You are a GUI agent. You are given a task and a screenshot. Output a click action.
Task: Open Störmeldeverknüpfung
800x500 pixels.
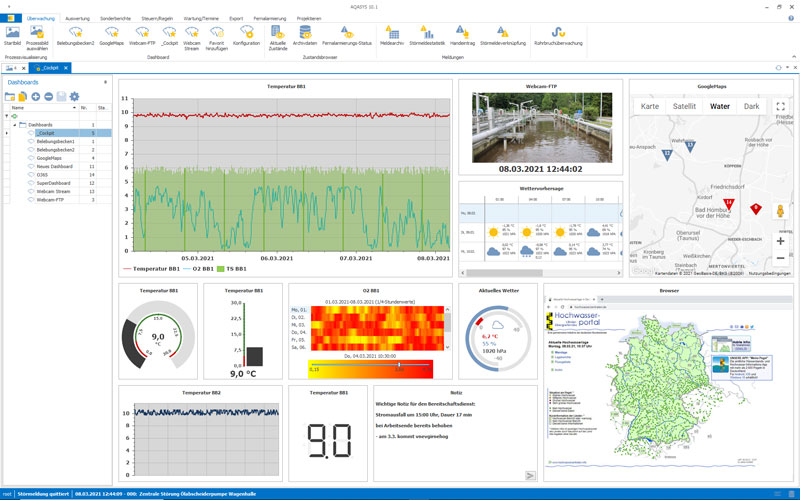[x=503, y=37]
